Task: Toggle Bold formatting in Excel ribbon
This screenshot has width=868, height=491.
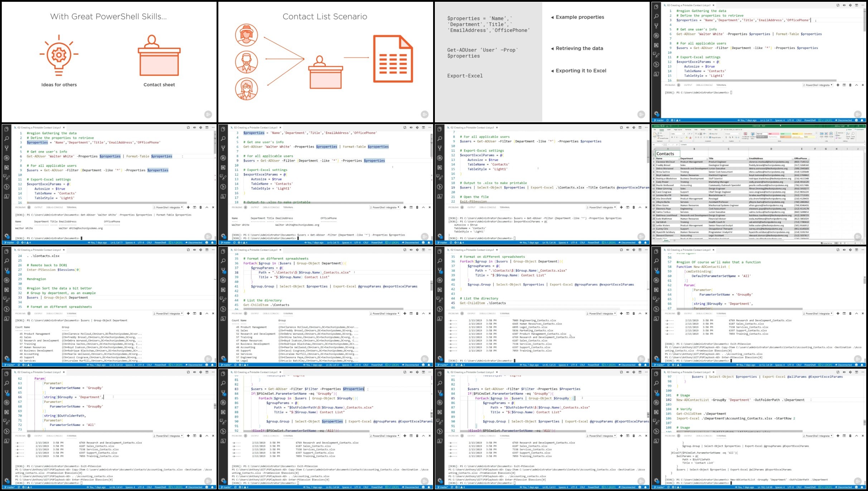Action: point(672,137)
